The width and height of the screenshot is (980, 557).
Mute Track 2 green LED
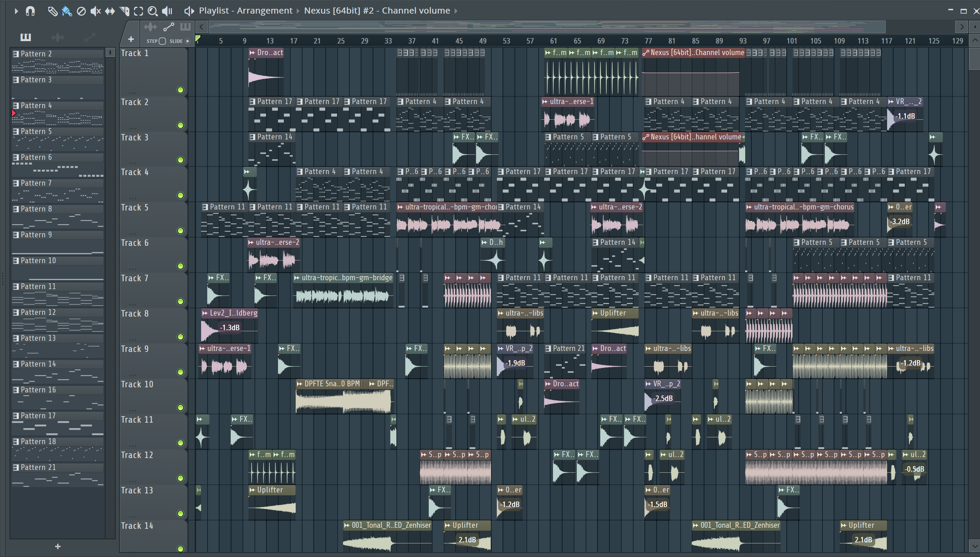pyautogui.click(x=180, y=125)
